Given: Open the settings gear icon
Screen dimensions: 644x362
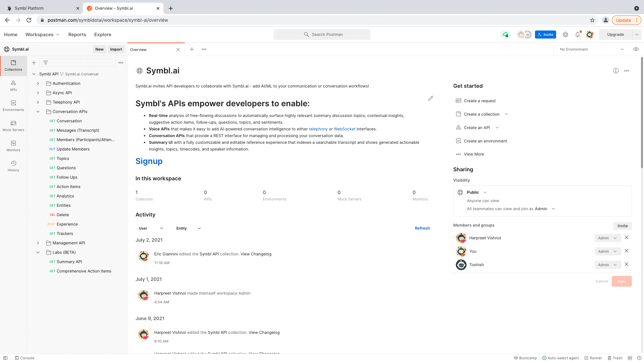Looking at the screenshot, I should tap(566, 35).
